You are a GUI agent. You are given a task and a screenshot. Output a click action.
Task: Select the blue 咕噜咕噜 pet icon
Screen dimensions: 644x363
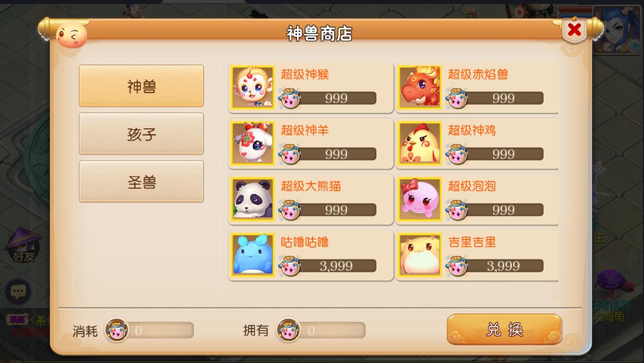click(252, 254)
